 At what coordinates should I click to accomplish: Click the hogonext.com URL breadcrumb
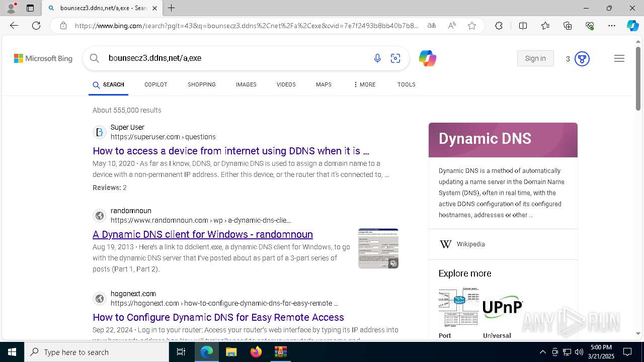pos(224,303)
